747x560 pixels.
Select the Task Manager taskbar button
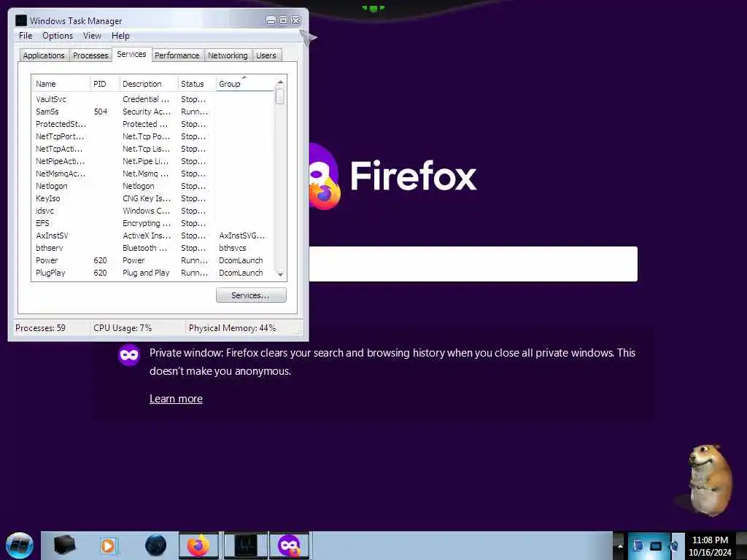[x=246, y=545]
